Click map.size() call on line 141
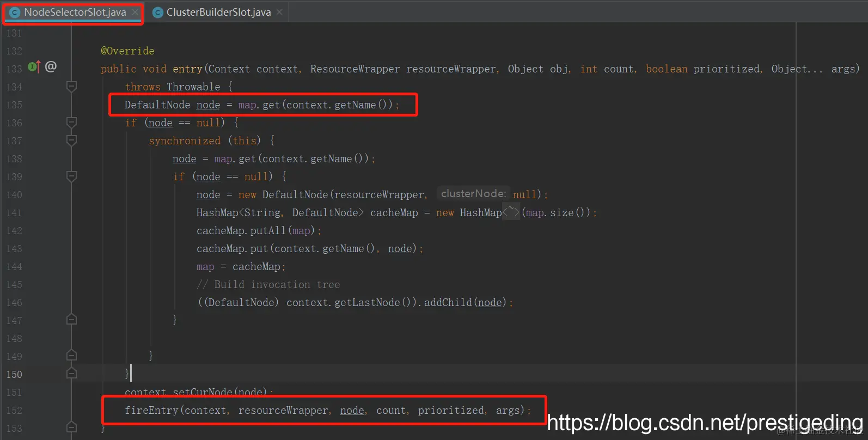The height and width of the screenshot is (440, 868). coord(558,213)
